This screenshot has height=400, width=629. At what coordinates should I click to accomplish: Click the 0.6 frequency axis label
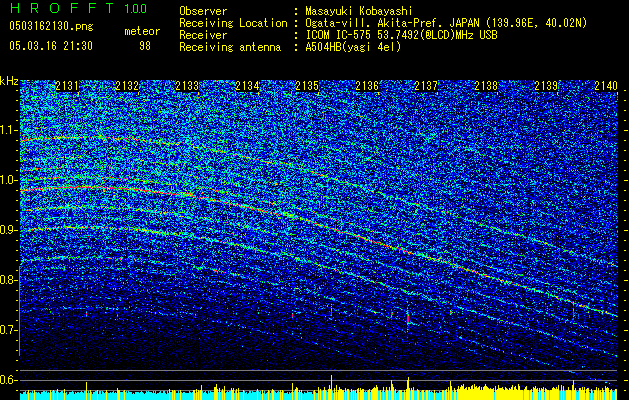pos(7,380)
